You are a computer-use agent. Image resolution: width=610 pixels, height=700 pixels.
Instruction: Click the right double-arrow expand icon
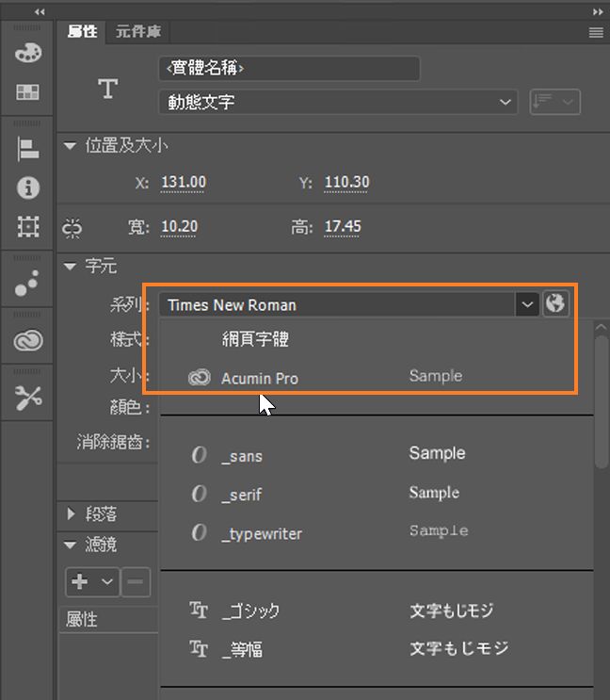[598, 12]
